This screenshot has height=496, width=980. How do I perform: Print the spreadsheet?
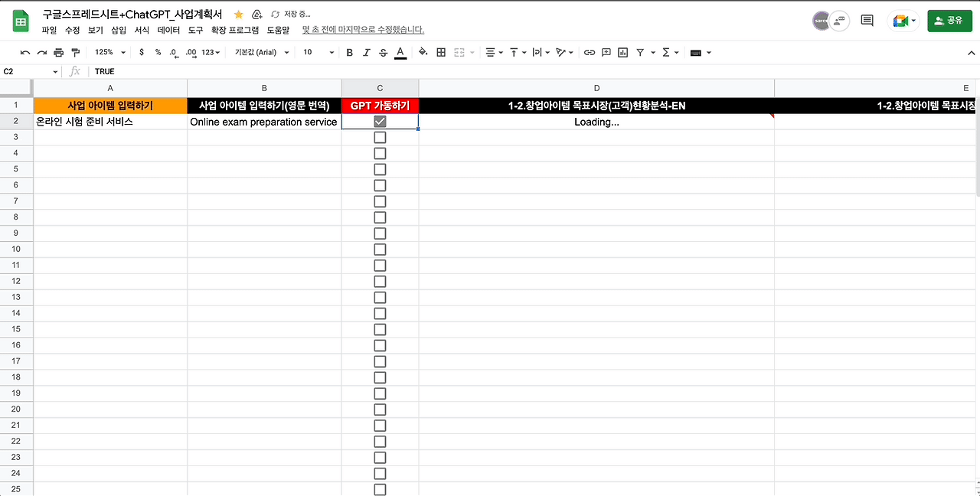point(59,52)
